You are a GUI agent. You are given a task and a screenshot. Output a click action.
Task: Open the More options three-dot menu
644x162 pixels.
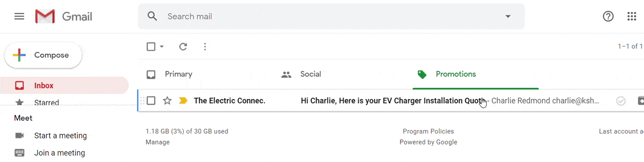click(x=205, y=46)
